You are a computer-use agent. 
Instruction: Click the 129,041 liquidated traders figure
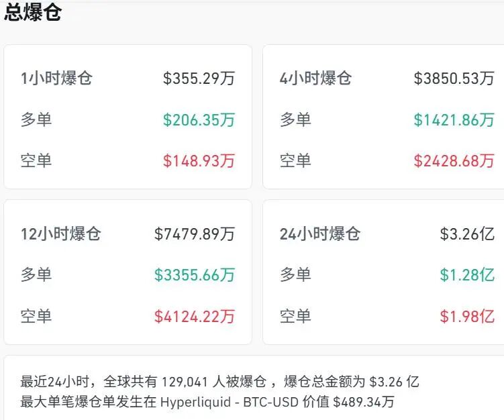[x=189, y=382]
